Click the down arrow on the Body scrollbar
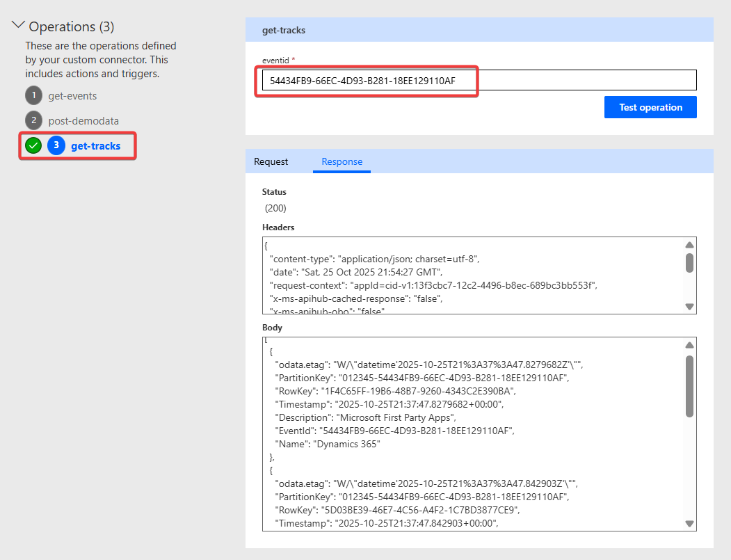Screen dimensions: 731x560 click(x=689, y=522)
